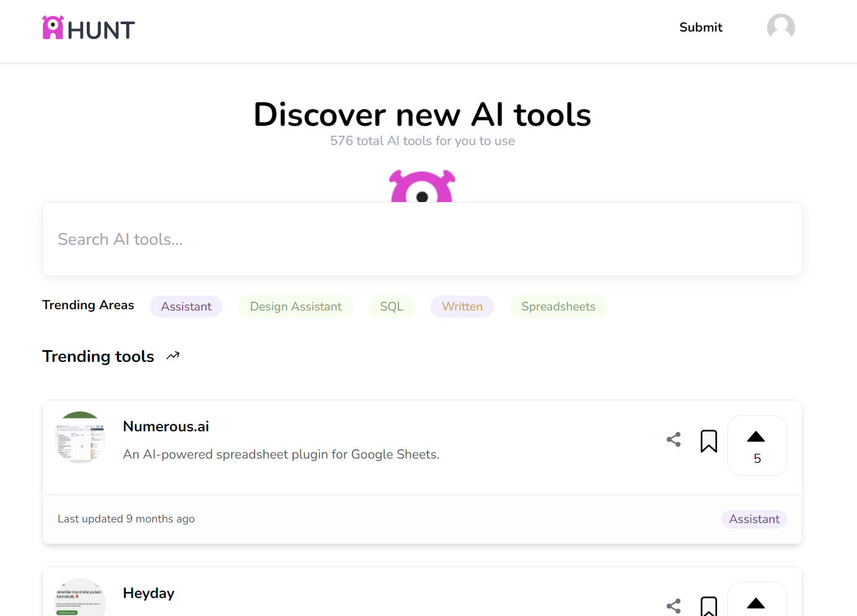The height and width of the screenshot is (616, 857).
Task: Filter by the SQL tag
Action: pyautogui.click(x=392, y=306)
